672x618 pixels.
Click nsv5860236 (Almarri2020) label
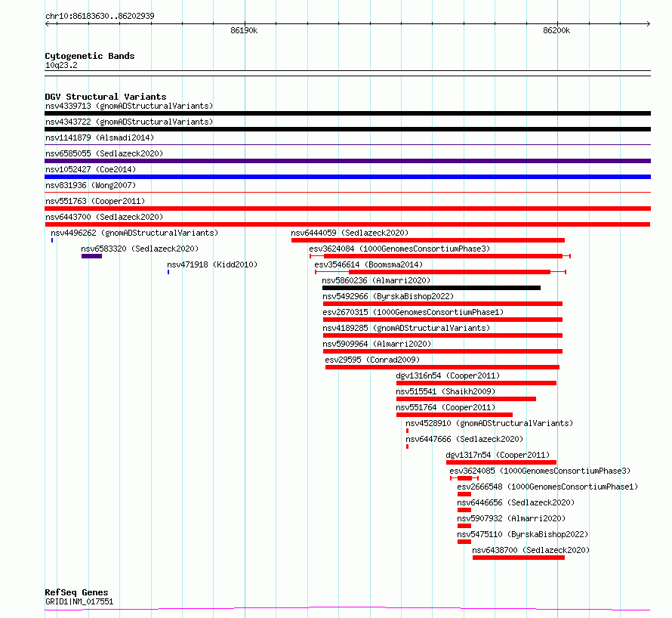point(376,280)
